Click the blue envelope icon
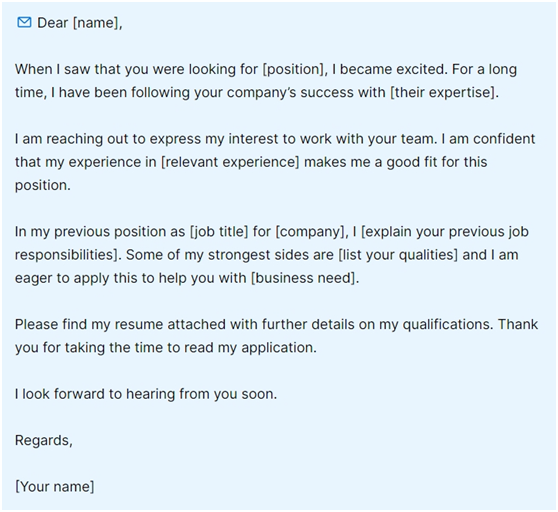This screenshot has height=512, width=558. [24, 22]
